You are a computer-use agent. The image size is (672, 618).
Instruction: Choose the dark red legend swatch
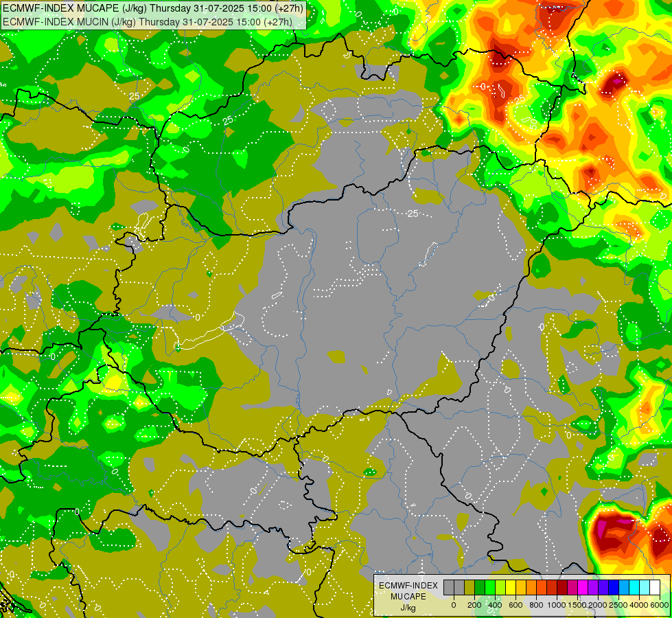pyautogui.click(x=562, y=587)
